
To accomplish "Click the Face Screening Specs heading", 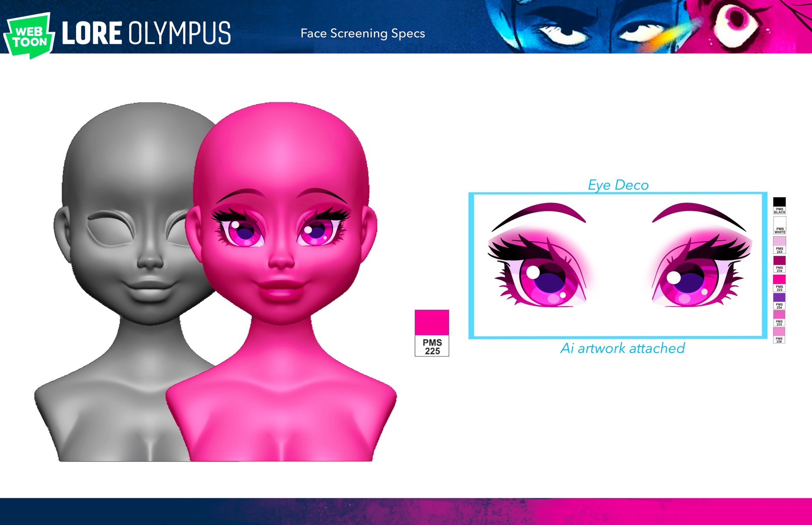I will tap(362, 33).
